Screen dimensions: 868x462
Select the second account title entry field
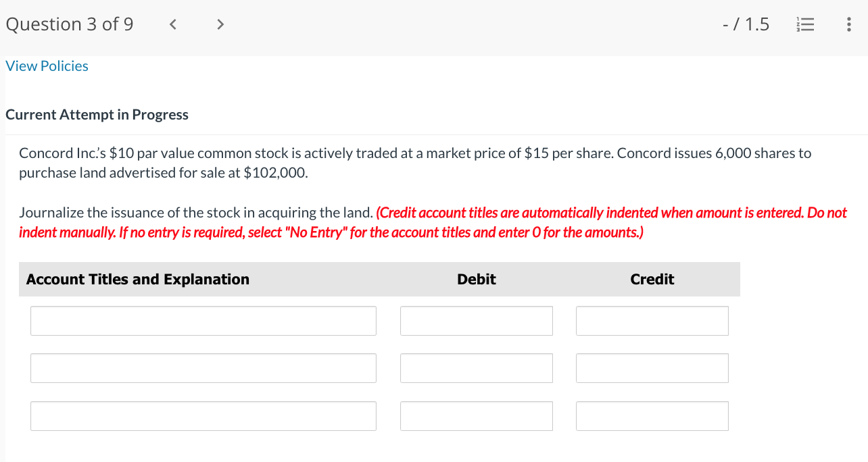tap(203, 368)
